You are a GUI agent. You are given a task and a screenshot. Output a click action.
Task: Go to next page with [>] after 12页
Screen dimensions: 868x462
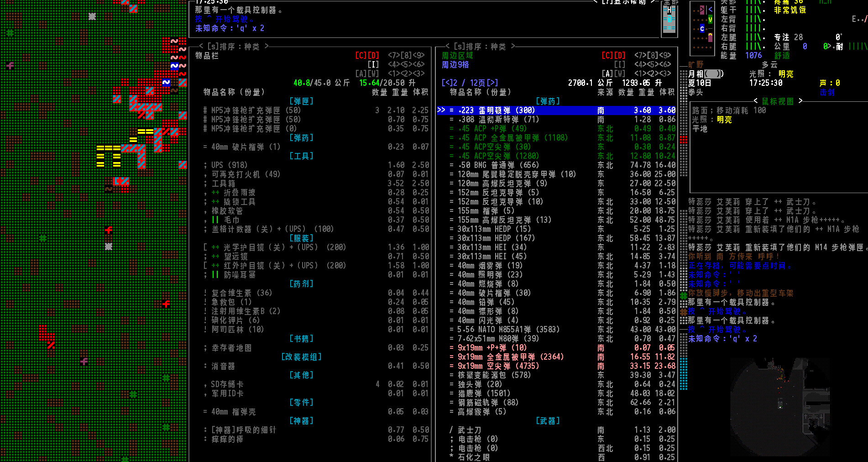(492, 83)
